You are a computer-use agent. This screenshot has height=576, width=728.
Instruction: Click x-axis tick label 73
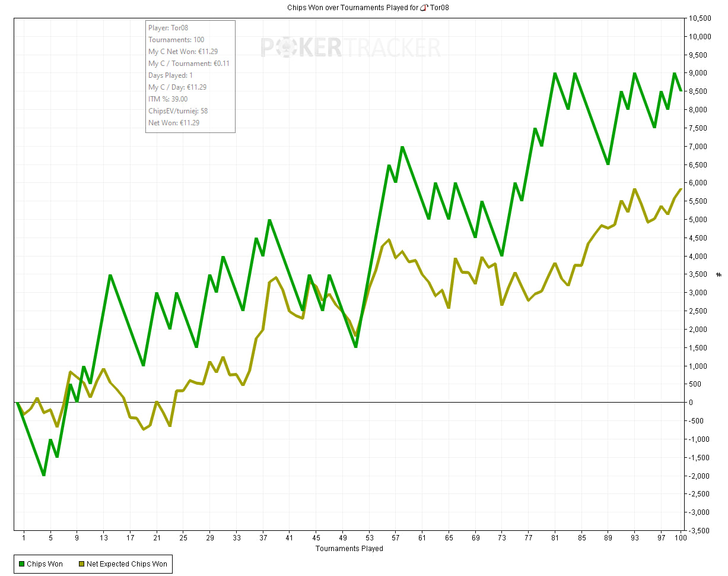click(502, 537)
